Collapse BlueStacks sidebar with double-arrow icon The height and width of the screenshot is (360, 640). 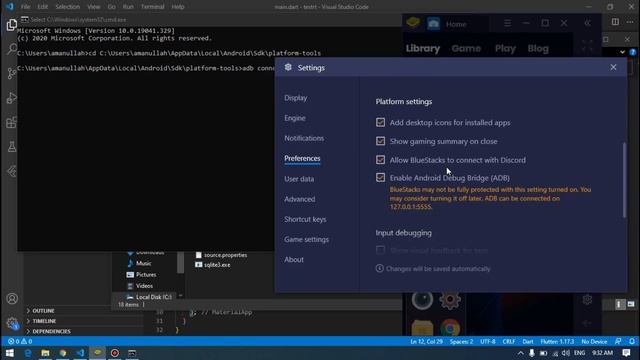pos(587,23)
